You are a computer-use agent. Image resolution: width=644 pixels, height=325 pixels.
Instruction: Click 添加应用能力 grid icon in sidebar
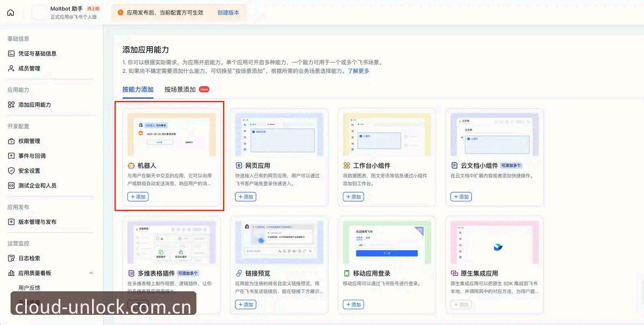pyautogui.click(x=11, y=105)
